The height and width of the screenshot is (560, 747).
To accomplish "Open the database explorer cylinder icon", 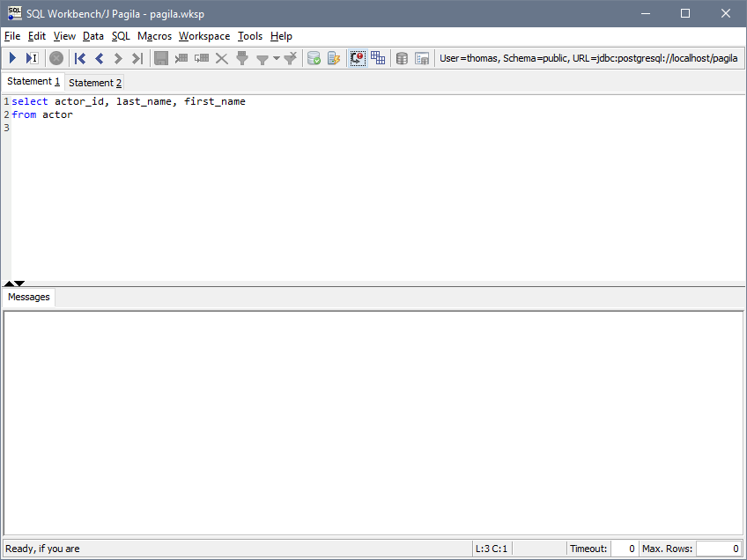I will tap(402, 58).
